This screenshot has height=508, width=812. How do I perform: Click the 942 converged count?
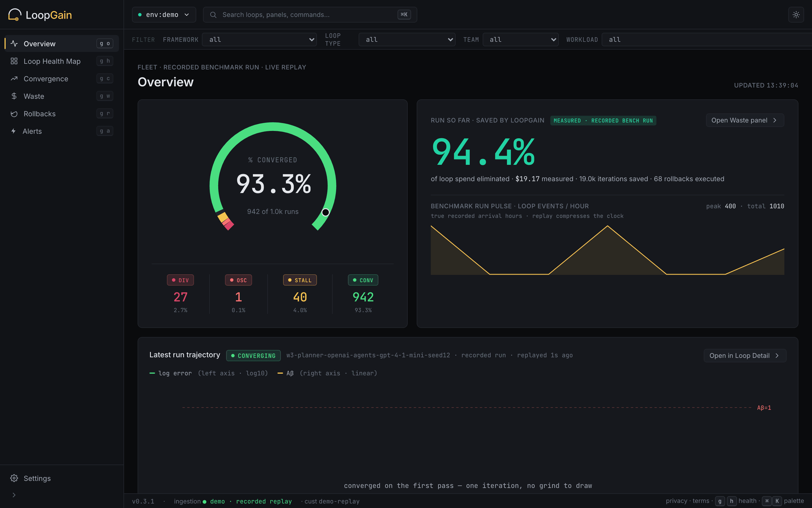click(363, 297)
